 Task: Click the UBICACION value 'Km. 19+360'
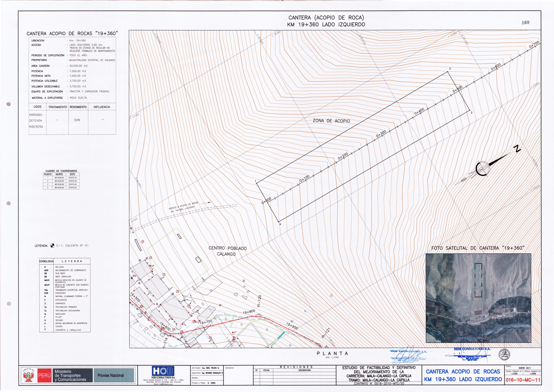77,41
